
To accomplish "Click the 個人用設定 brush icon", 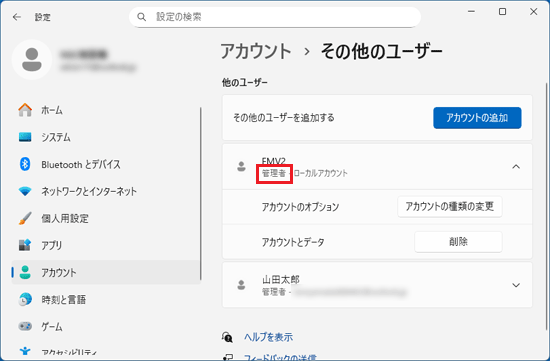I will click(25, 218).
